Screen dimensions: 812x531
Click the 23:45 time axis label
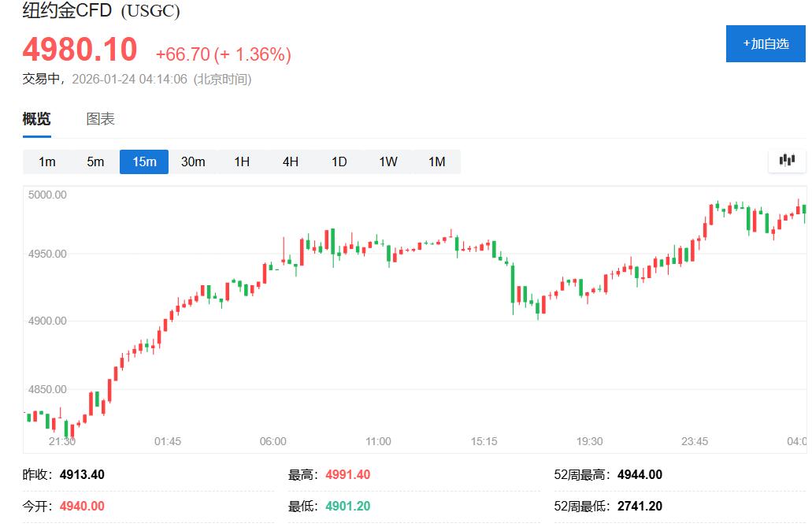[x=695, y=441]
